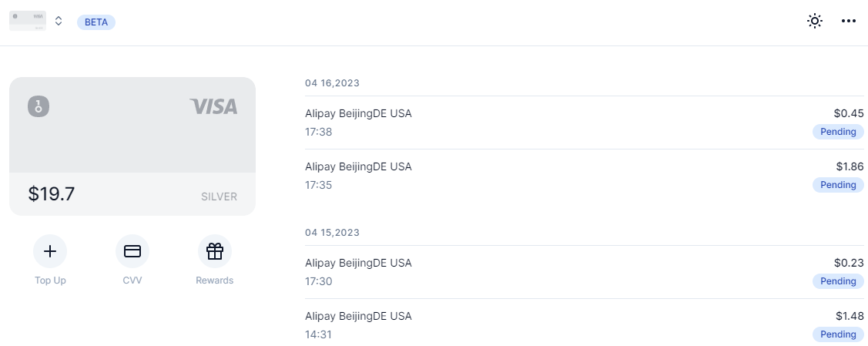Click the key logo on the card

click(39, 106)
